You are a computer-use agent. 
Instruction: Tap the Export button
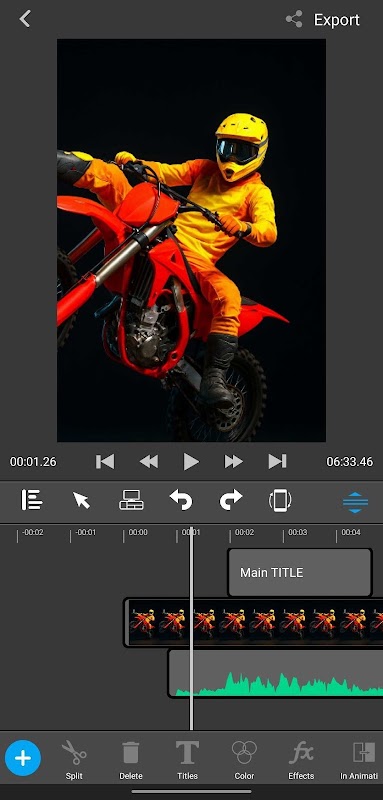(323, 20)
